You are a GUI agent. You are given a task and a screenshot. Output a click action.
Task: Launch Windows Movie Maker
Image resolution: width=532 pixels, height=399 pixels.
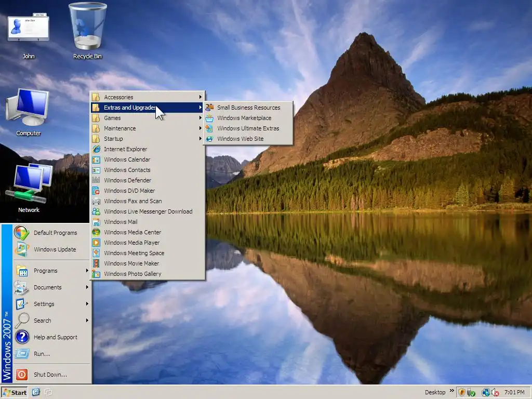point(148,263)
